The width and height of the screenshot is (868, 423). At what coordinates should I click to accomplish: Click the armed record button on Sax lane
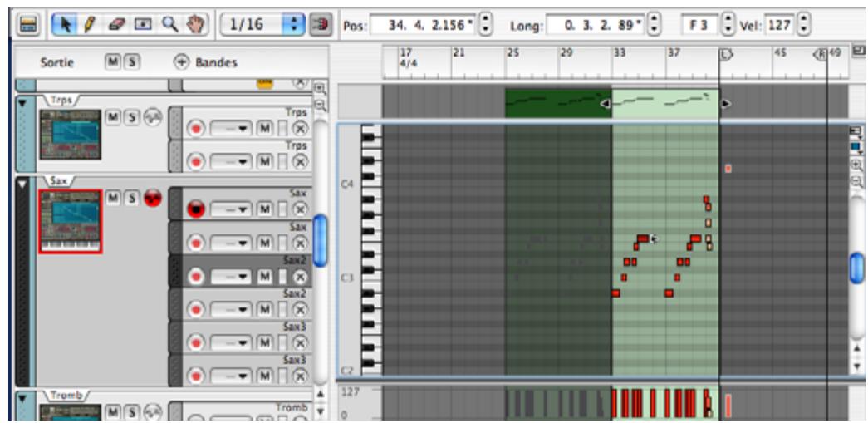click(x=196, y=209)
